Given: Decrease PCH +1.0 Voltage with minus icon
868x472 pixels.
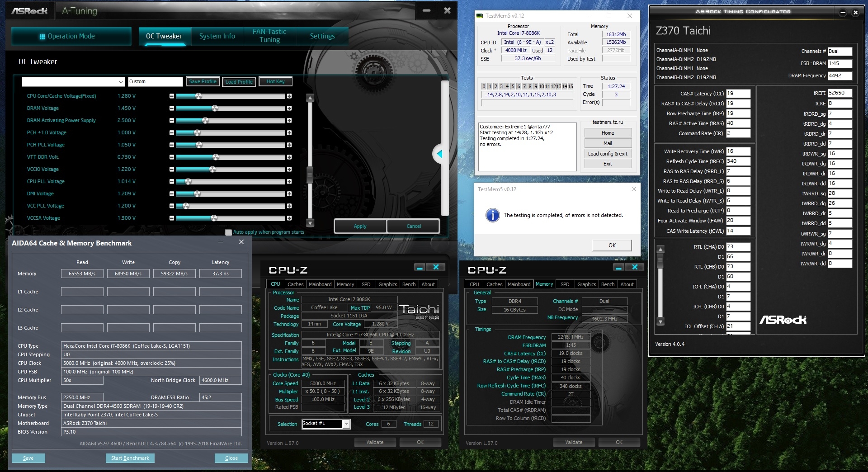Looking at the screenshot, I should coord(172,133).
